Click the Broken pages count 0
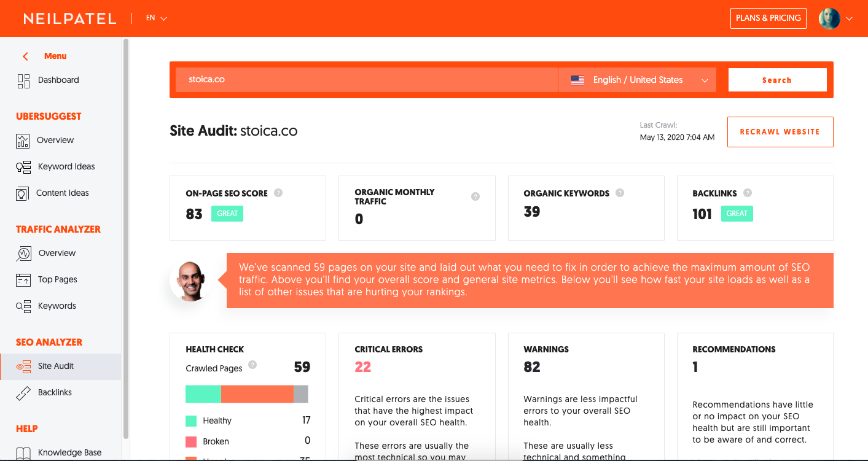The width and height of the screenshot is (868, 461). (x=308, y=441)
